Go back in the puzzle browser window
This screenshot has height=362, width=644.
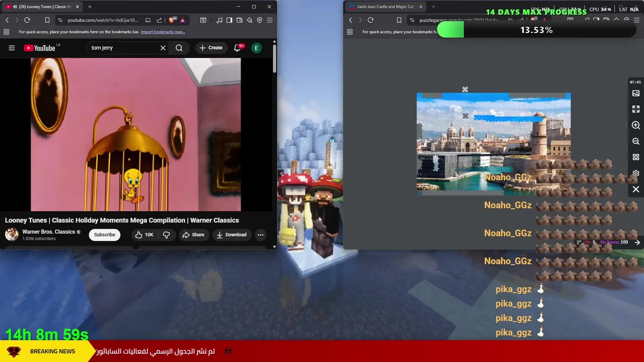click(x=351, y=20)
